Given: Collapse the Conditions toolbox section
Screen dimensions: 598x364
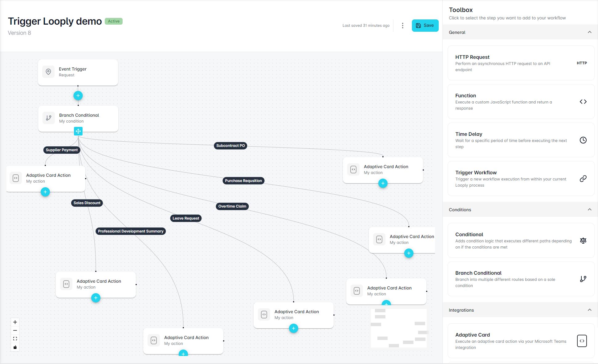Looking at the screenshot, I should tap(589, 209).
